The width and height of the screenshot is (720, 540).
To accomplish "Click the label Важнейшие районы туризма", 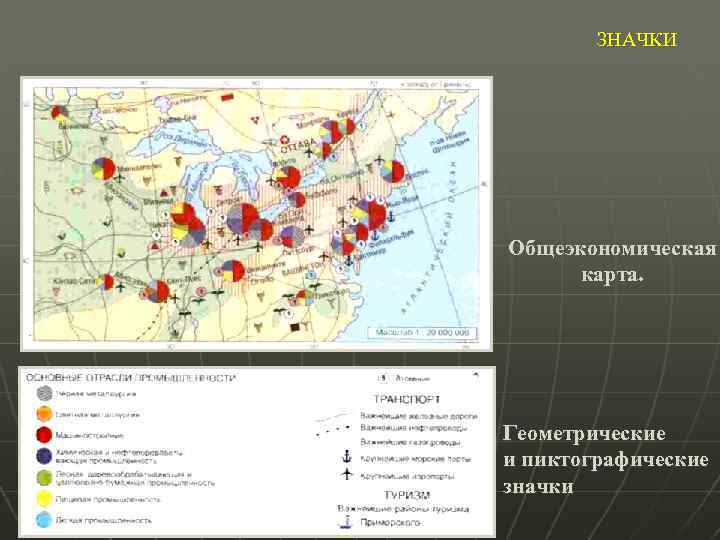I will coord(403,509).
